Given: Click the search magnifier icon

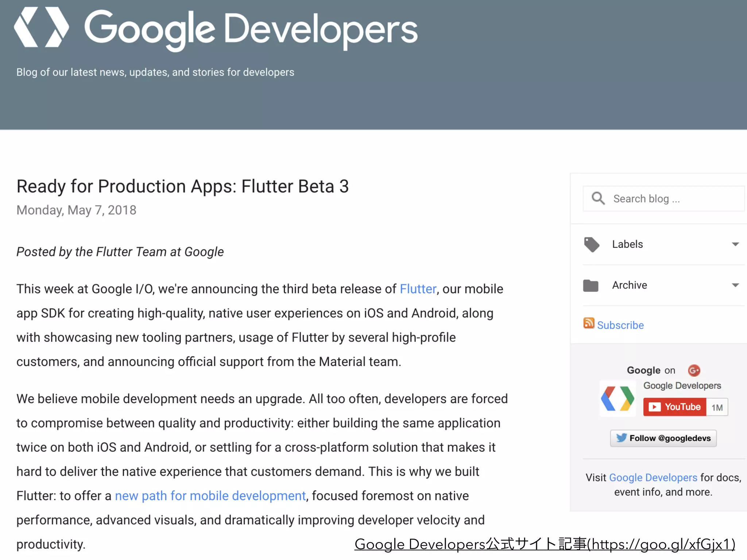Looking at the screenshot, I should tap(598, 199).
